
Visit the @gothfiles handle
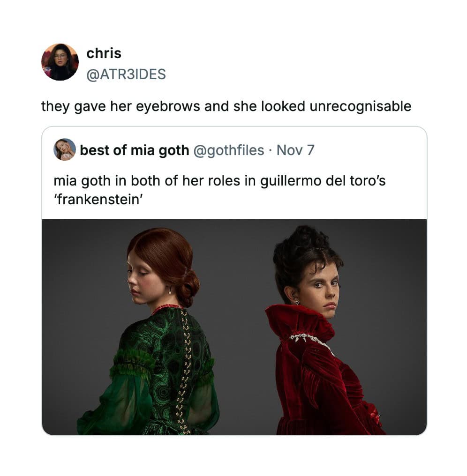(228, 150)
